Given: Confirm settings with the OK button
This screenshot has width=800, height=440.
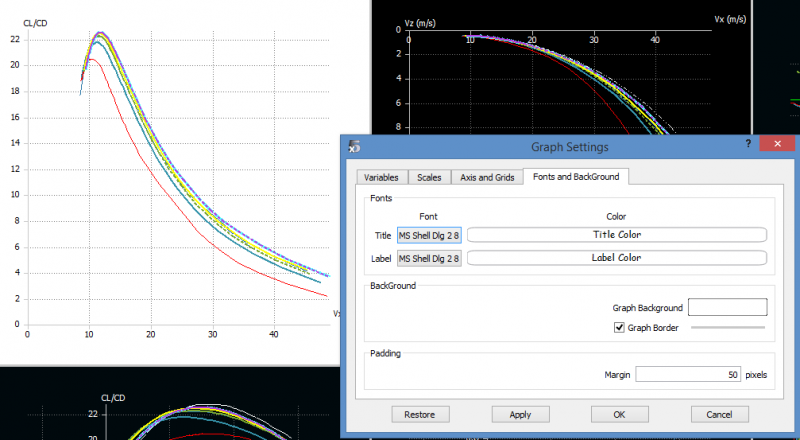Looking at the screenshot, I should coord(619,414).
